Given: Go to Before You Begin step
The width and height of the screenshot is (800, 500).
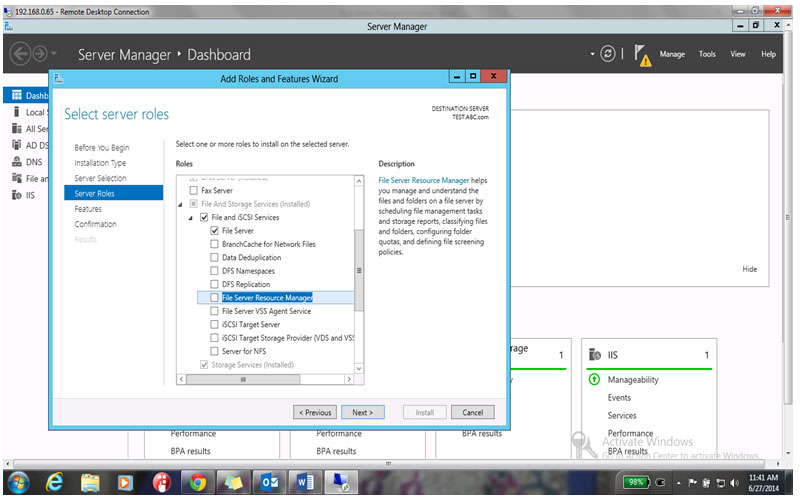Looking at the screenshot, I should click(102, 147).
